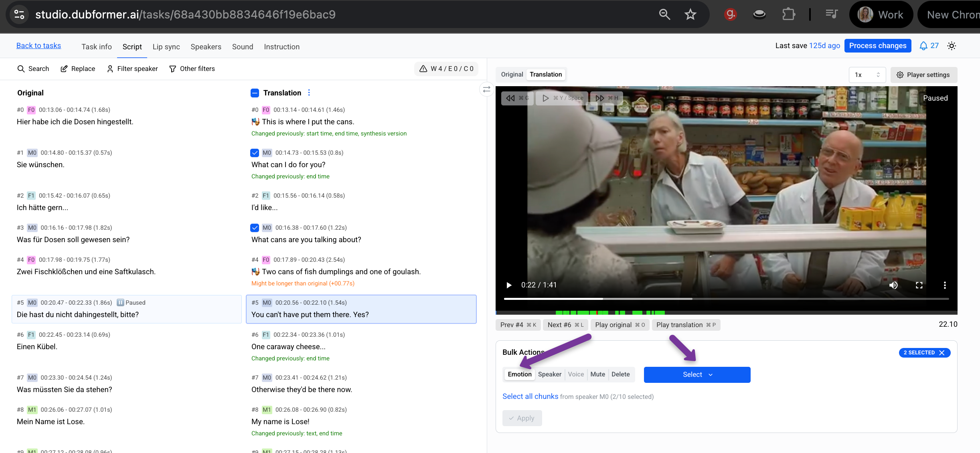
Task: Open Player settings
Action: tap(924, 75)
